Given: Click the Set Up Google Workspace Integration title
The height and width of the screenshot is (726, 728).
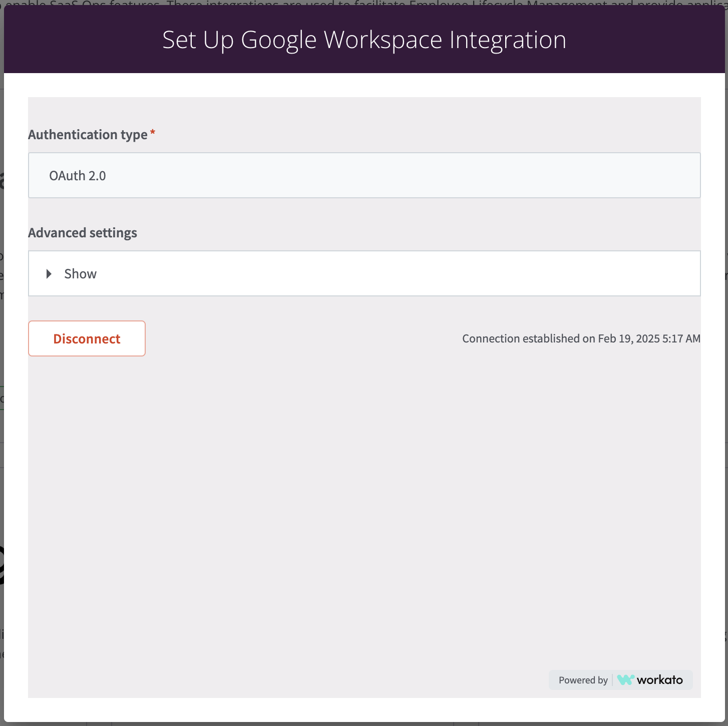Looking at the screenshot, I should pyautogui.click(x=364, y=40).
